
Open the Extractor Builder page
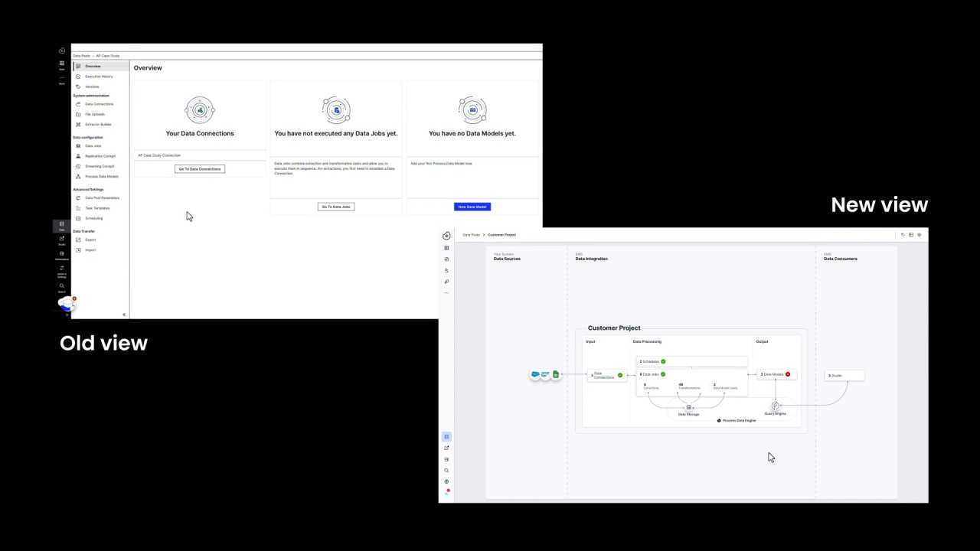[97, 125]
